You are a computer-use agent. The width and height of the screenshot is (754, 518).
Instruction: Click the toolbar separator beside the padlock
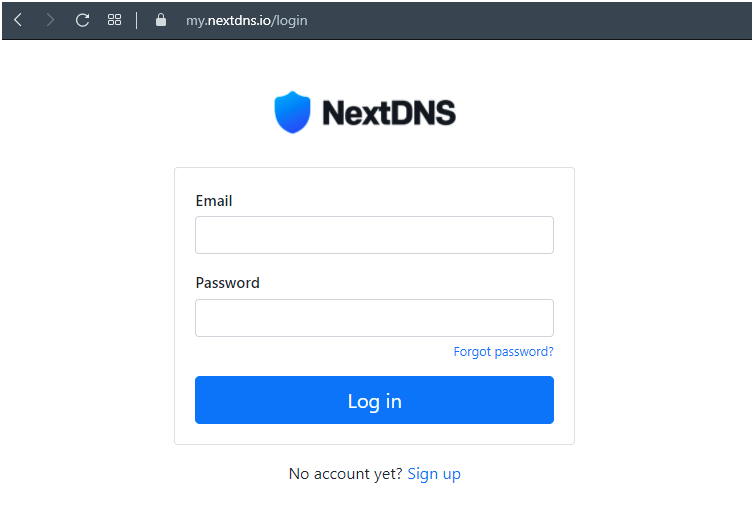tap(137, 20)
